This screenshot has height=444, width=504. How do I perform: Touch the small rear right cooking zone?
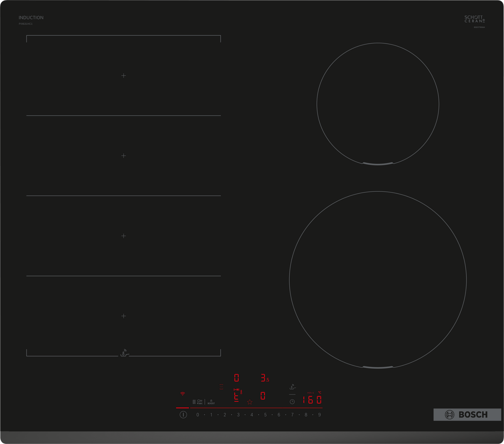(377, 104)
